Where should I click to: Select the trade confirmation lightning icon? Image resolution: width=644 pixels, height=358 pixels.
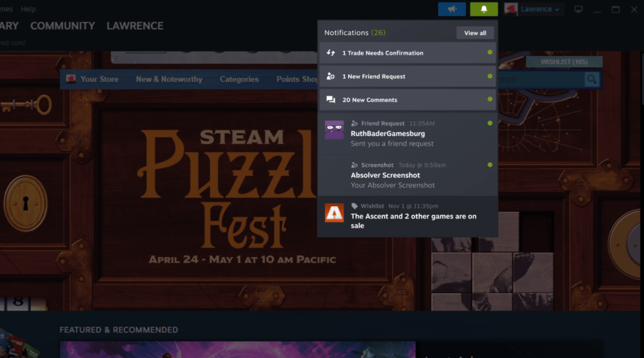tap(330, 53)
